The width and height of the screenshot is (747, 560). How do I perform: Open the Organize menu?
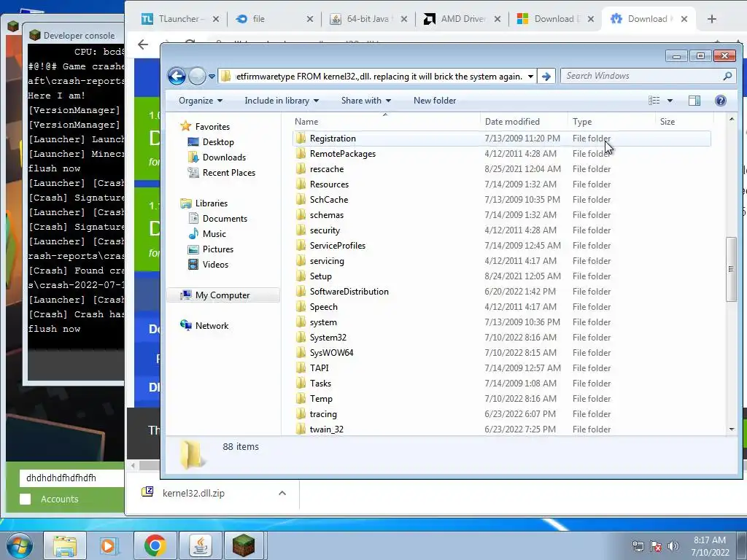(x=201, y=101)
